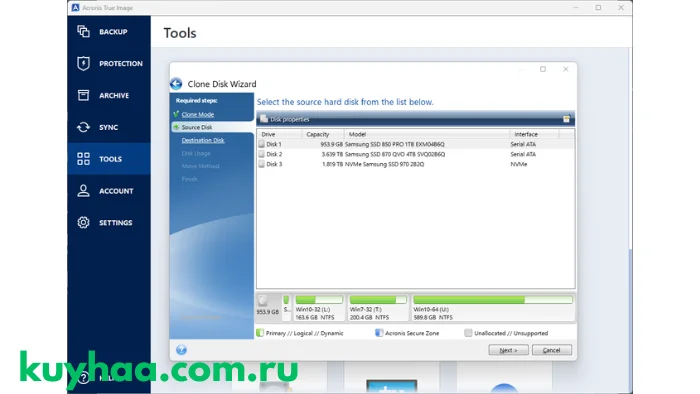Click the wizard help question icon
700x394 pixels.
[181, 350]
